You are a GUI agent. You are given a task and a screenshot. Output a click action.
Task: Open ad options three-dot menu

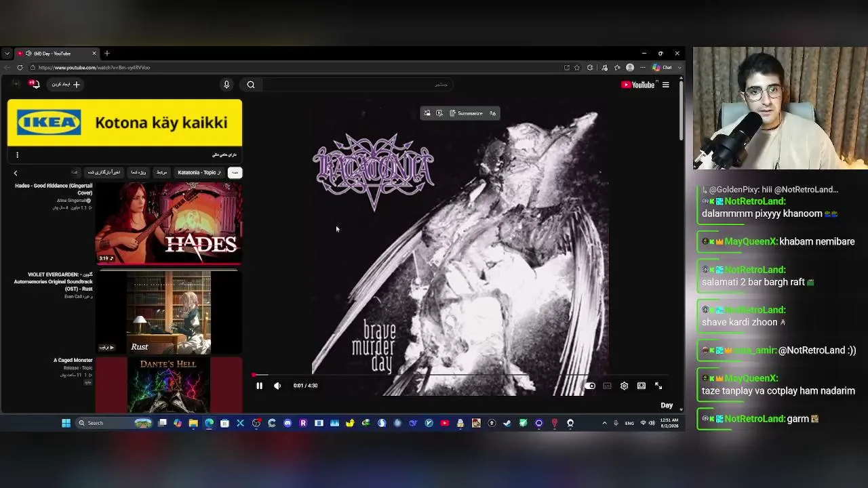click(x=17, y=155)
